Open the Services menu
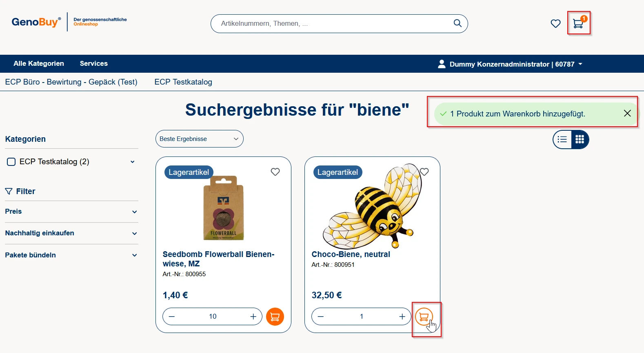Screen dimensions: 644x353 (x=94, y=64)
